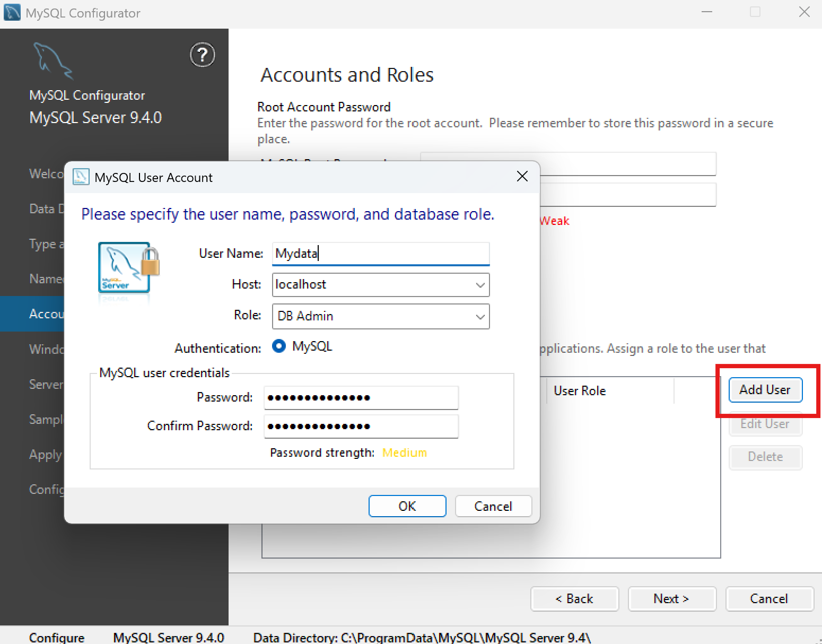This screenshot has height=644, width=822.
Task: Click the Password field in credentials
Action: click(361, 397)
